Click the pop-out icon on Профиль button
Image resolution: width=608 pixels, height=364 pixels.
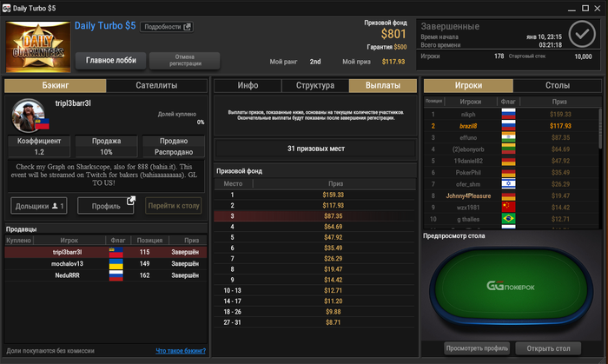131,201
